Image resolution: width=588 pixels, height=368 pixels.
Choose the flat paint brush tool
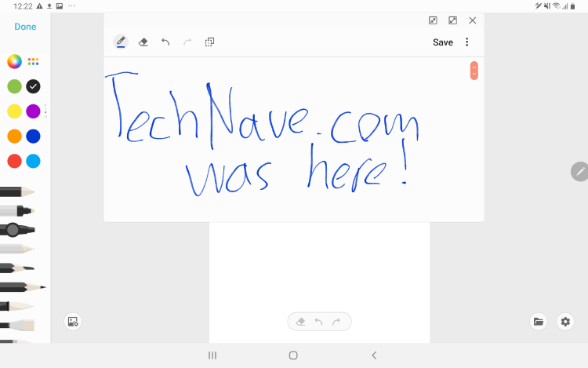(17, 325)
